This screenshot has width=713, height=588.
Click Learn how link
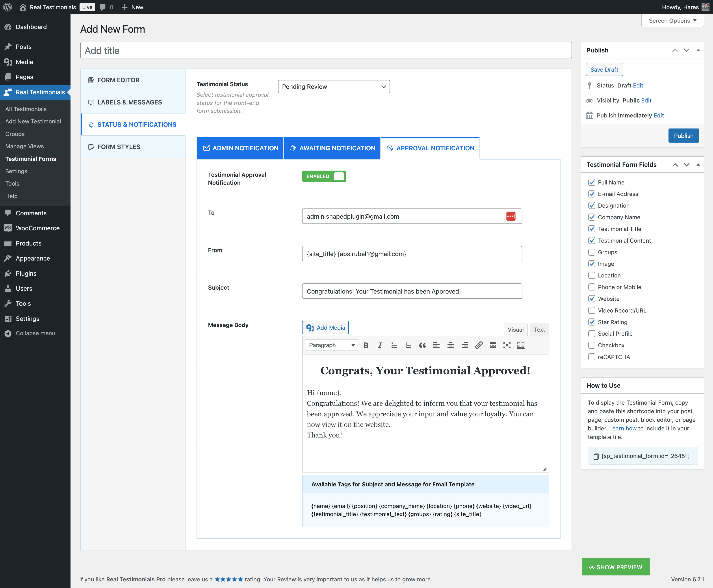pos(623,428)
